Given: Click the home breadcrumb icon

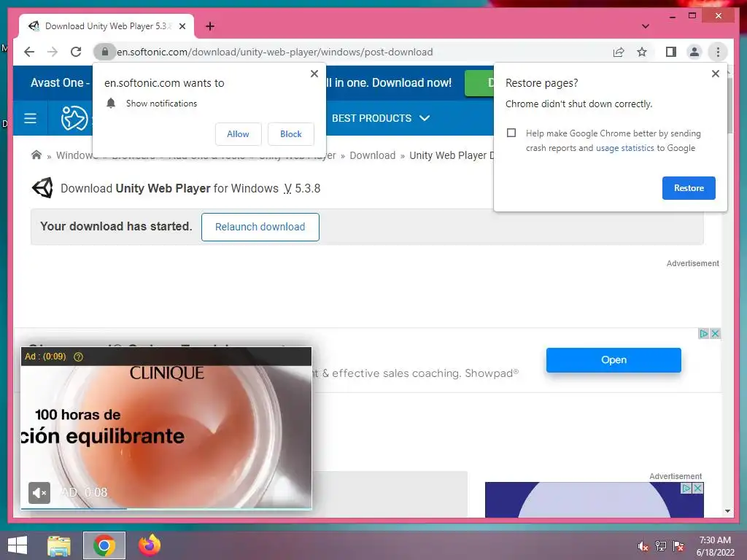Looking at the screenshot, I should pyautogui.click(x=36, y=155).
